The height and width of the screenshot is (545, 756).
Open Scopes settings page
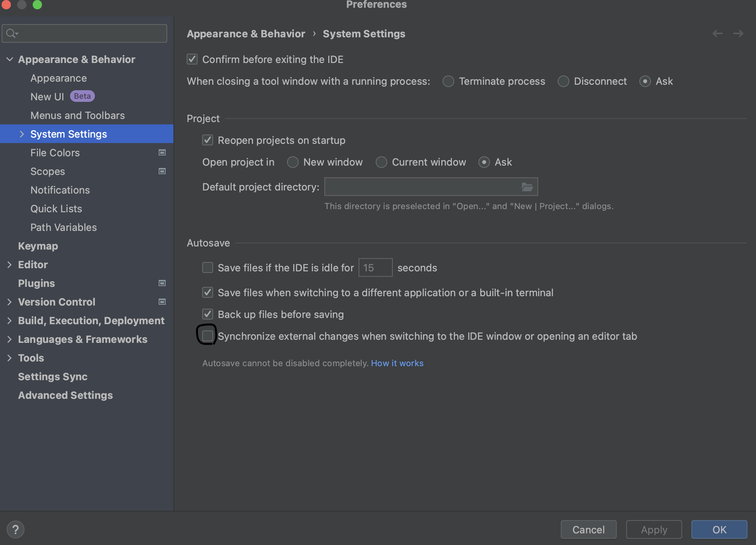coord(48,171)
